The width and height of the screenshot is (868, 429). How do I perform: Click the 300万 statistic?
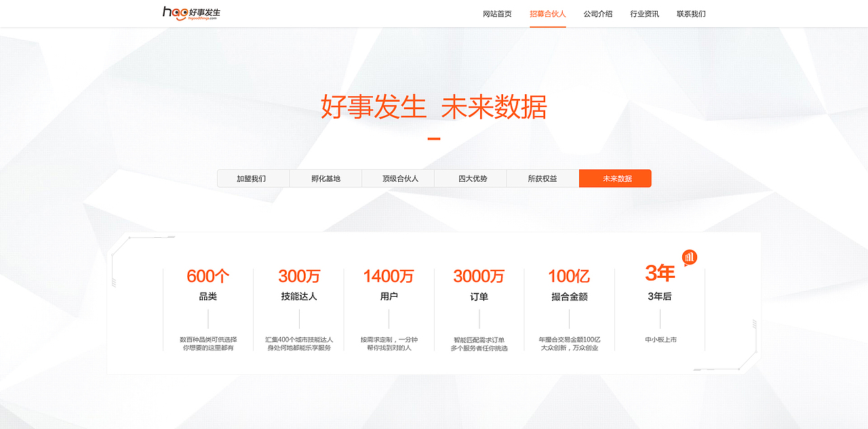[x=299, y=276]
